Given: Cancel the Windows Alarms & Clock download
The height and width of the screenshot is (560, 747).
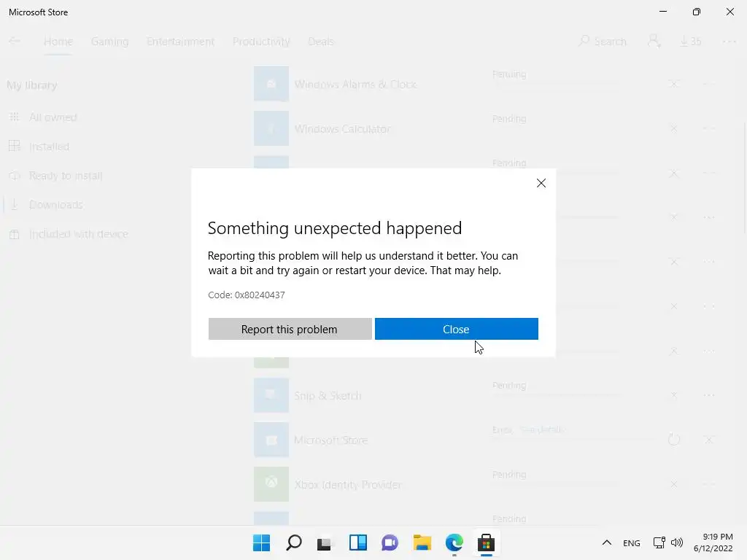Looking at the screenshot, I should [673, 84].
